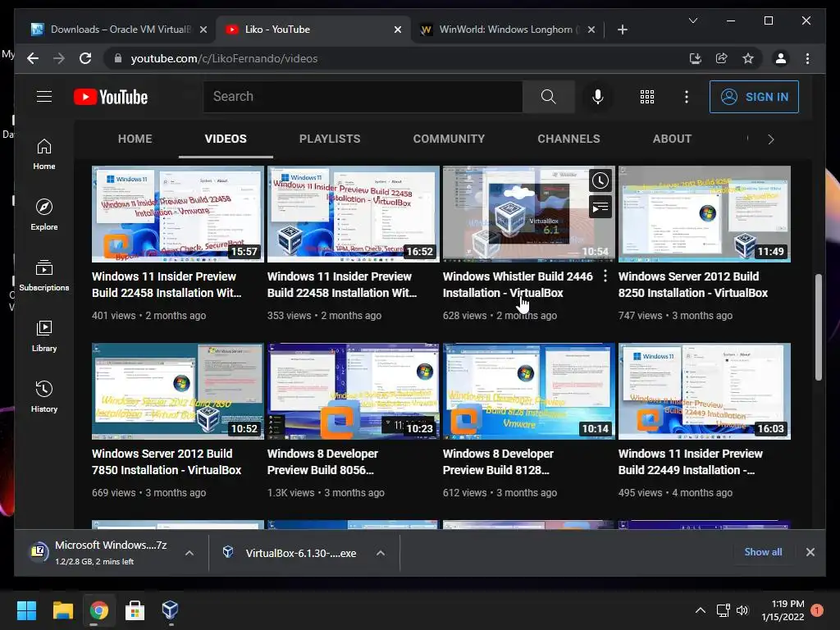This screenshot has height=630, width=840.
Task: Open Windows 8 Developer Preview Build 8128 title
Action: coord(498,462)
